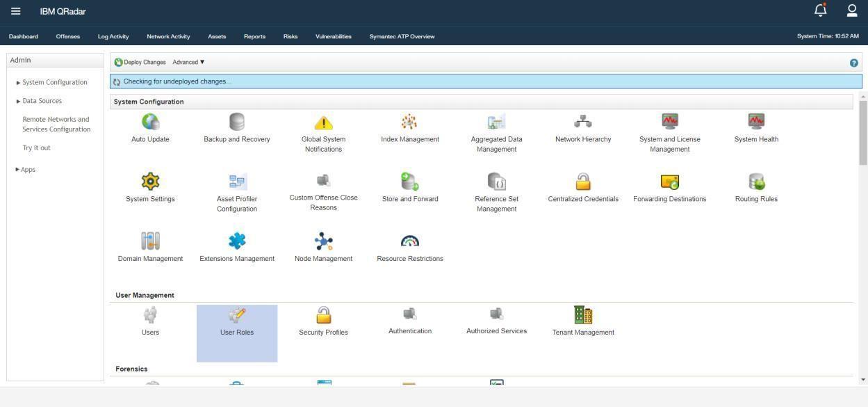Click the notifications bell icon
868x407 pixels.
coord(820,10)
